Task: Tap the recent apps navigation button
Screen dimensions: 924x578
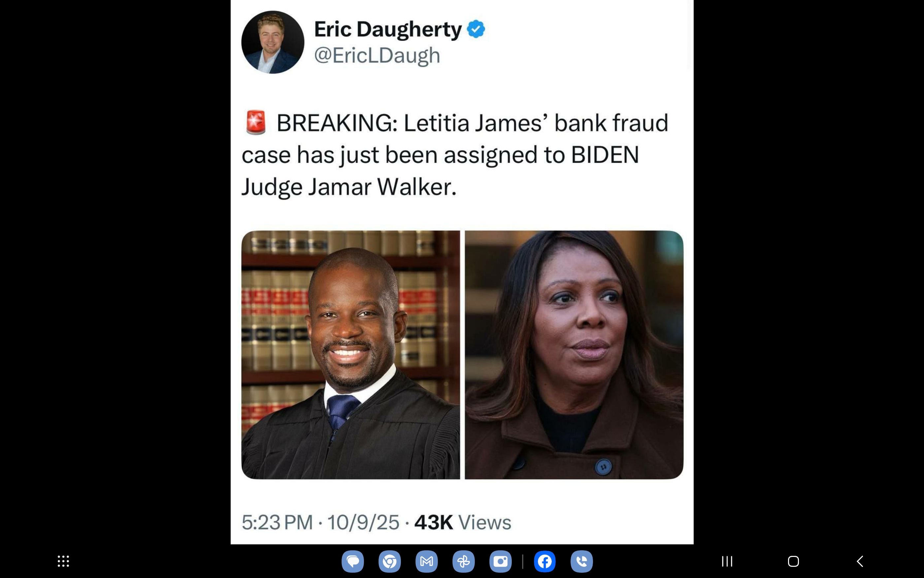Action: click(x=727, y=561)
